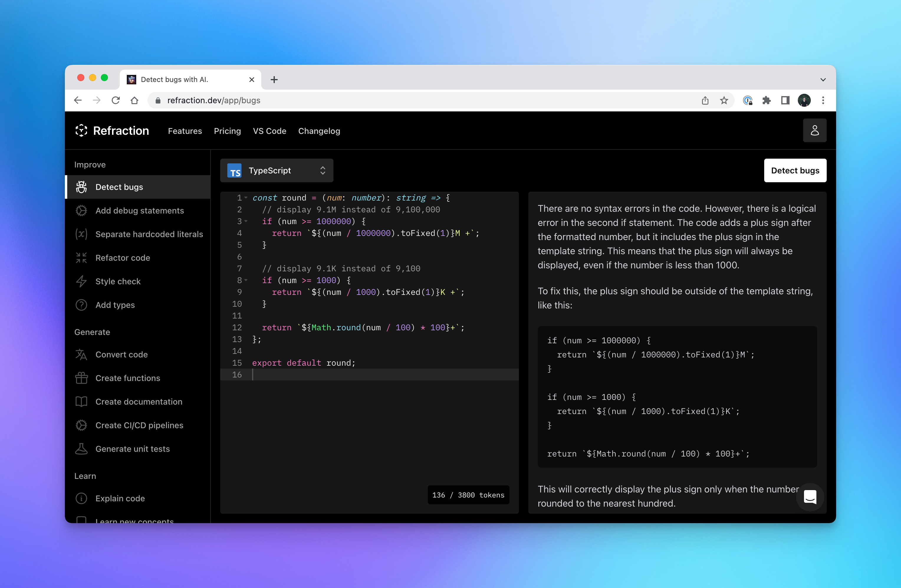The height and width of the screenshot is (588, 901).
Task: Click the '// display 9.1M instead of 9,100,000' comment
Action: 351,209
